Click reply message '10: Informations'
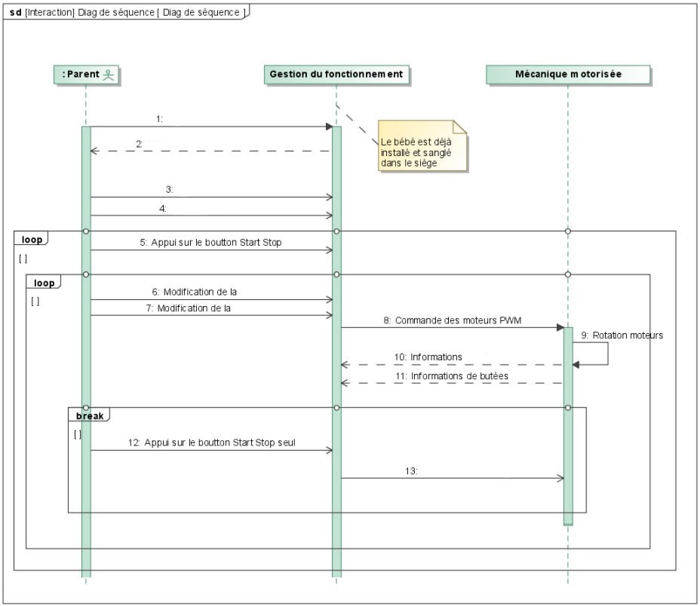700x606 pixels. pyautogui.click(x=428, y=357)
